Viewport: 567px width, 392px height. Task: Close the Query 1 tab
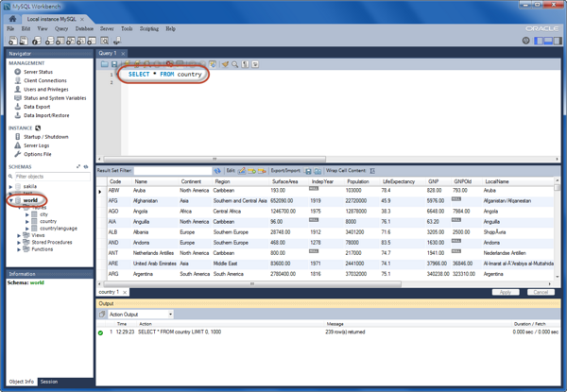pos(123,54)
